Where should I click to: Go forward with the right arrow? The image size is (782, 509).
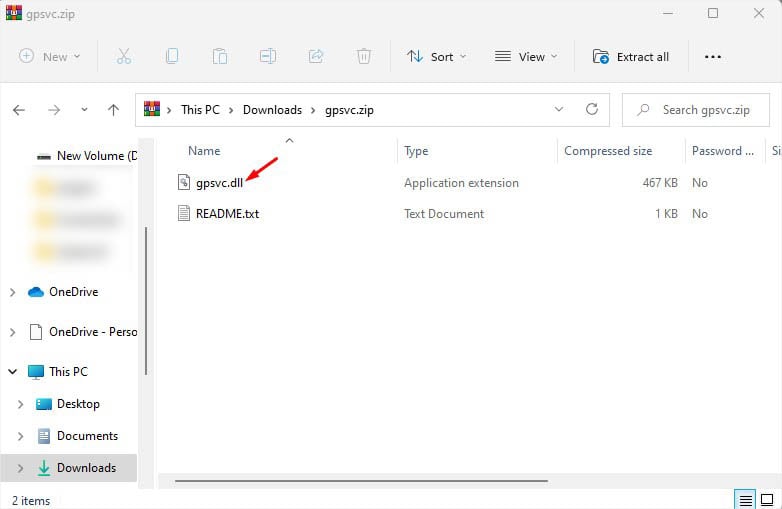[54, 110]
